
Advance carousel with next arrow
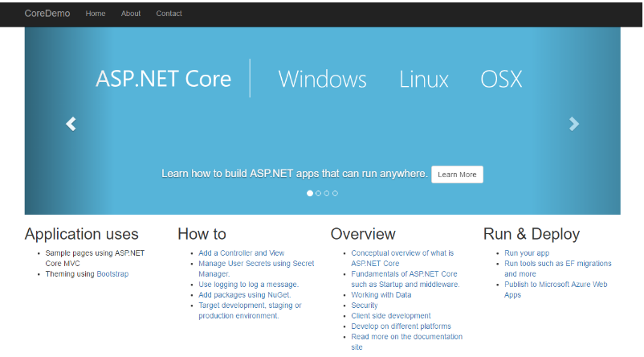574,124
